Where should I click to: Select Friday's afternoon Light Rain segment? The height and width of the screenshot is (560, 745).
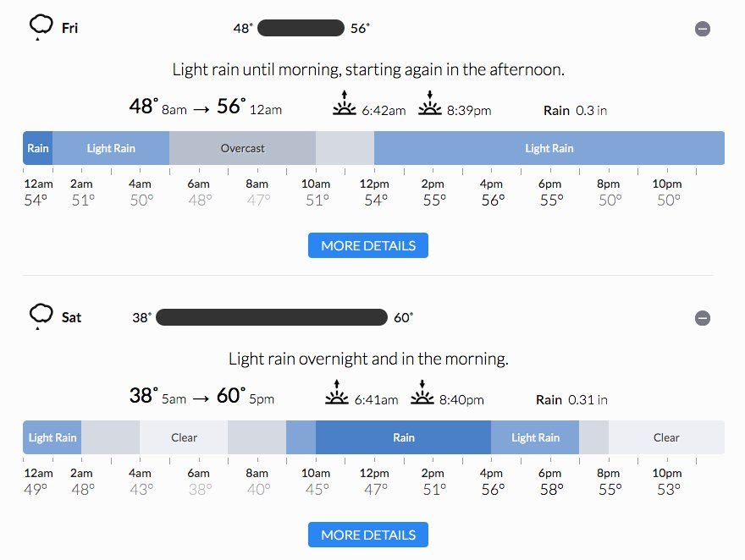click(x=549, y=148)
